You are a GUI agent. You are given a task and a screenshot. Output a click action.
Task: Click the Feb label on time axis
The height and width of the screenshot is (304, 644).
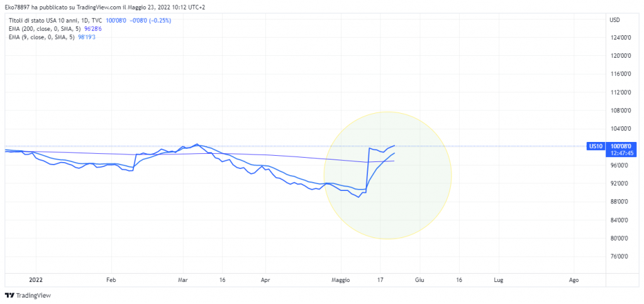(111, 278)
